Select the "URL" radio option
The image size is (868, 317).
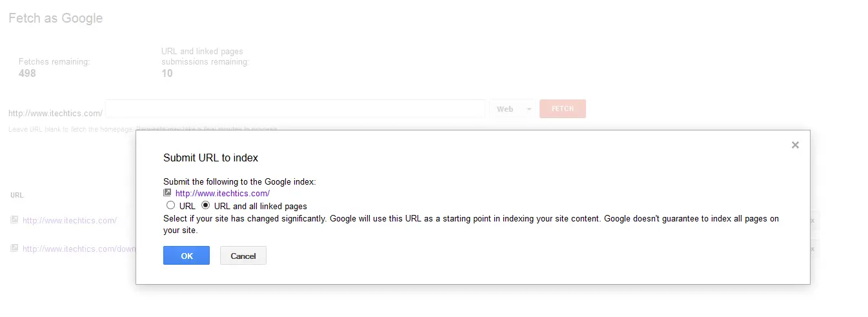(x=170, y=205)
